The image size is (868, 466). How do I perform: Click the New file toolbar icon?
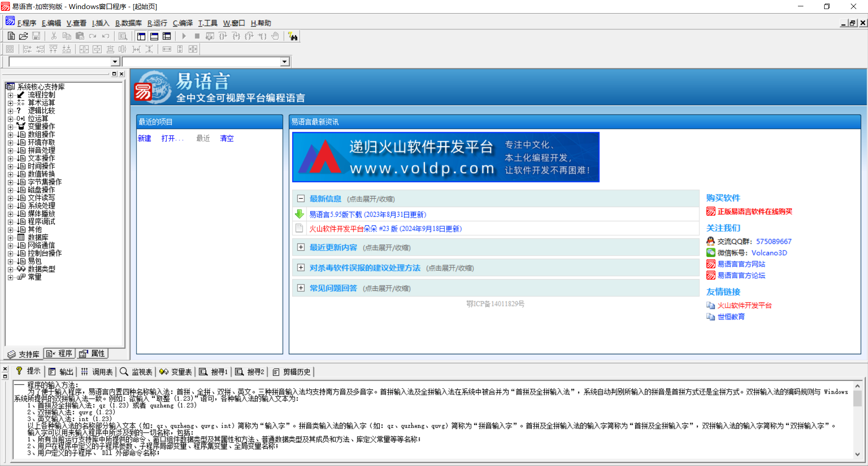(11, 36)
